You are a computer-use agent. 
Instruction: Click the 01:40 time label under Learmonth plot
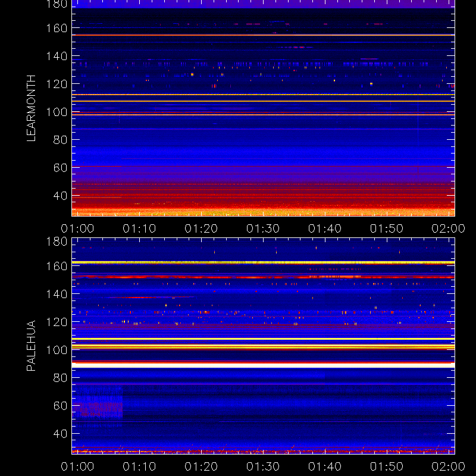(325, 228)
